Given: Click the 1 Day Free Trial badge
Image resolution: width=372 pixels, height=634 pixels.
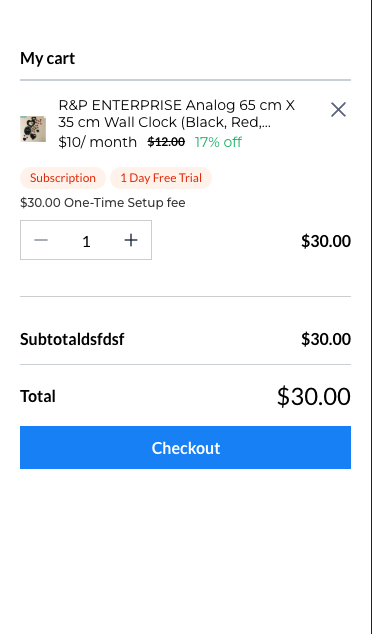Looking at the screenshot, I should (161, 178).
